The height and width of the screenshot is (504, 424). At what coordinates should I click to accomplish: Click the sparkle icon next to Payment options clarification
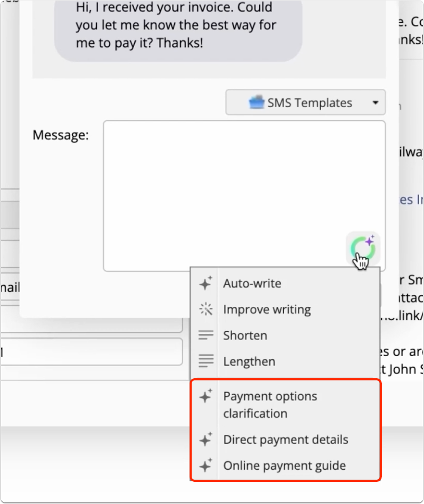(205, 396)
